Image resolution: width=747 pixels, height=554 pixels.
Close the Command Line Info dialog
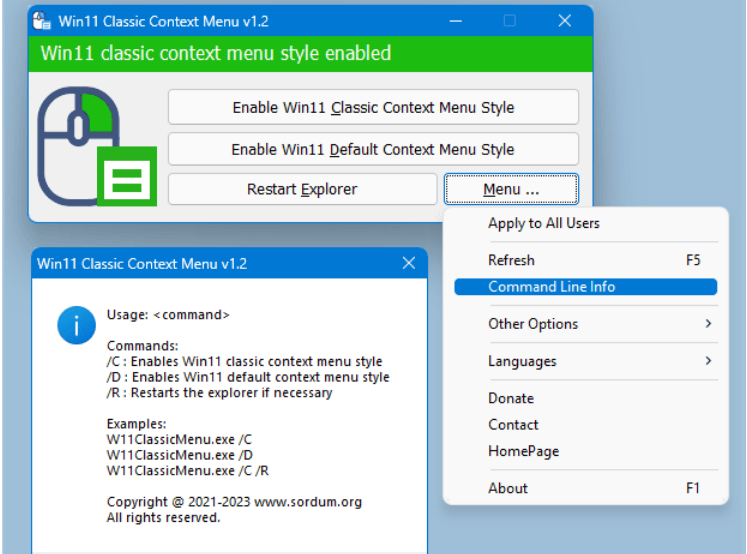pyautogui.click(x=408, y=264)
